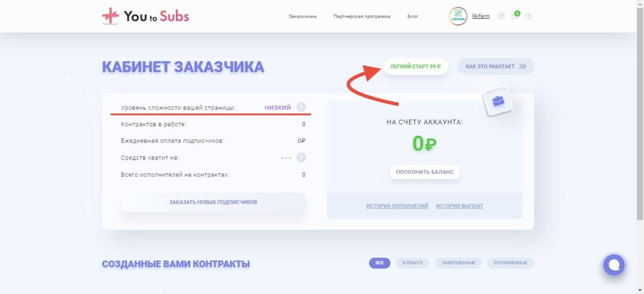Open the Заказчикам menu item
Image resolution: width=644 pixels, height=294 pixels.
(303, 16)
